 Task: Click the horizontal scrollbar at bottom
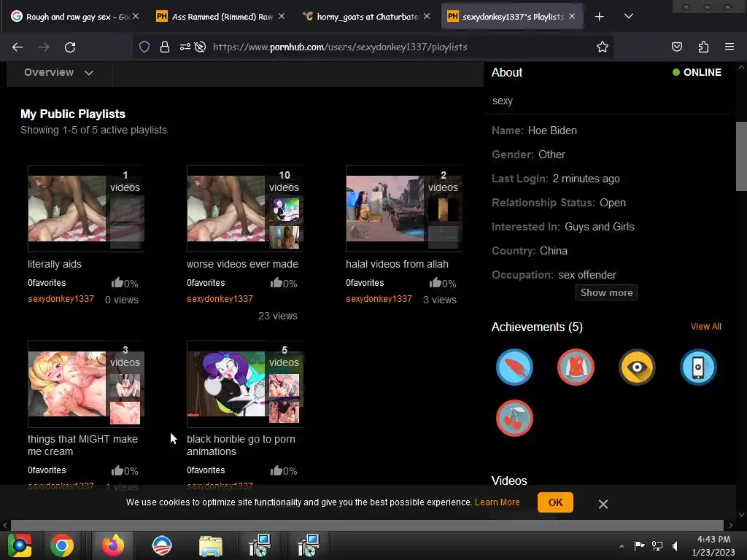click(367, 525)
